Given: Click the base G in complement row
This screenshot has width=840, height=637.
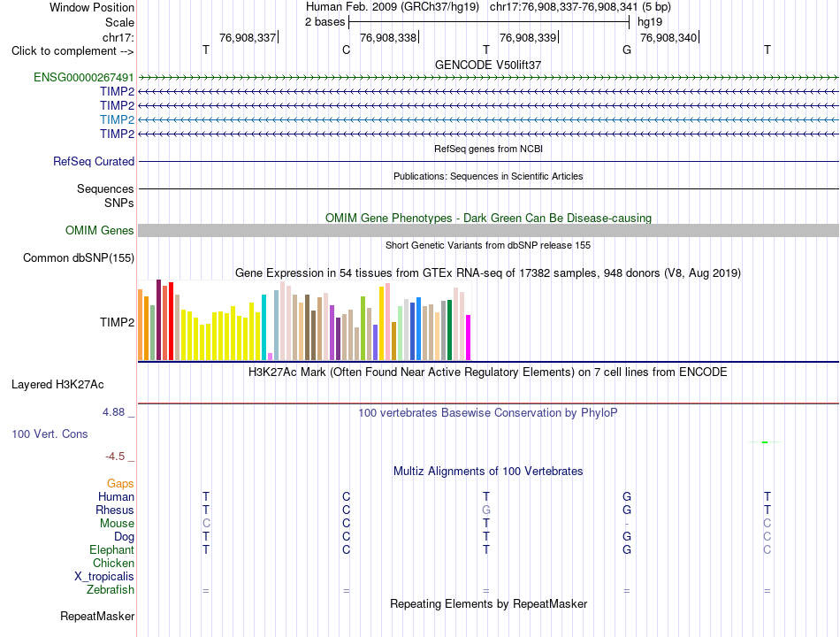Looking at the screenshot, I should point(627,50).
